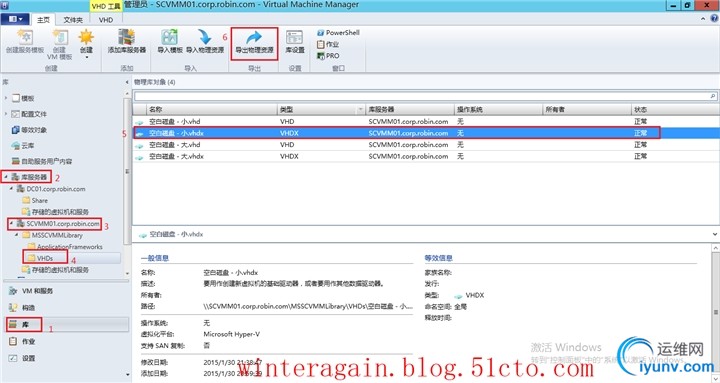720x383 pixels.
Task: Open the PRO window from ribbon
Action: coord(328,56)
